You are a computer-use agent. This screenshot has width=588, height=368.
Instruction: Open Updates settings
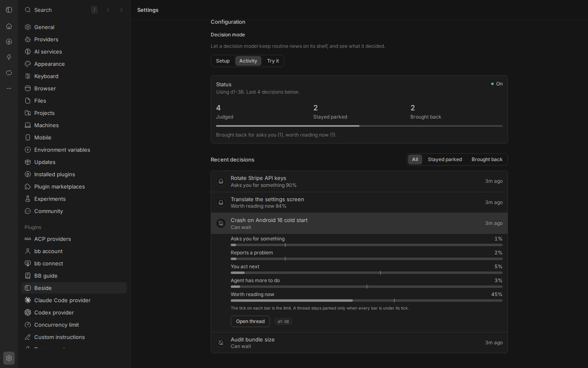coord(74,162)
